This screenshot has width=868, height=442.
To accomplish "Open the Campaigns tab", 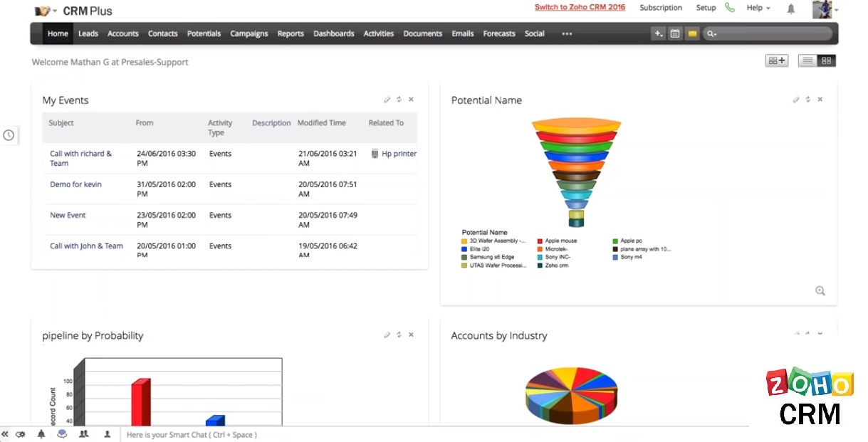I will (x=249, y=33).
